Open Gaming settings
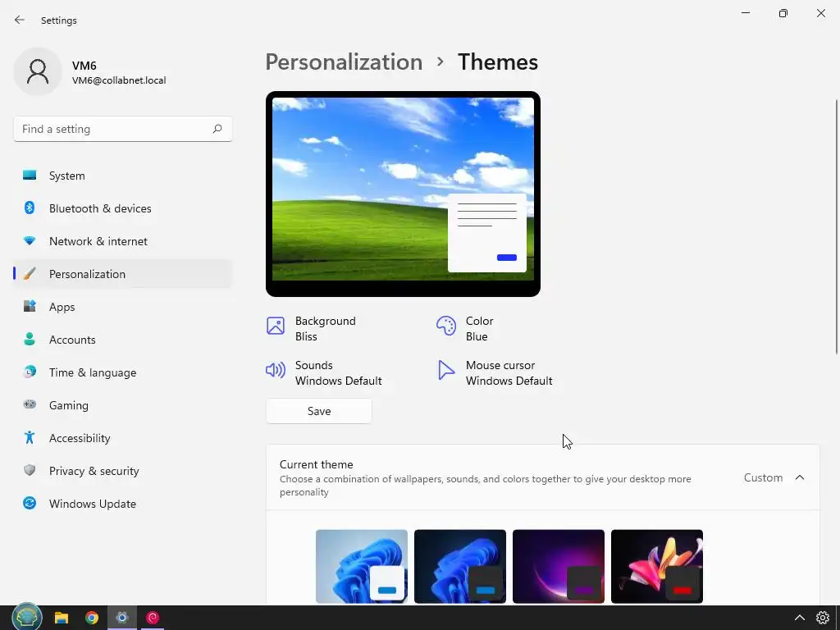This screenshot has width=840, height=630. pyautogui.click(x=123, y=405)
